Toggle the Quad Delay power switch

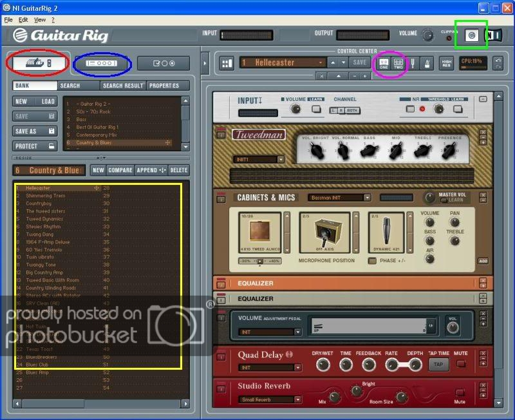221,357
